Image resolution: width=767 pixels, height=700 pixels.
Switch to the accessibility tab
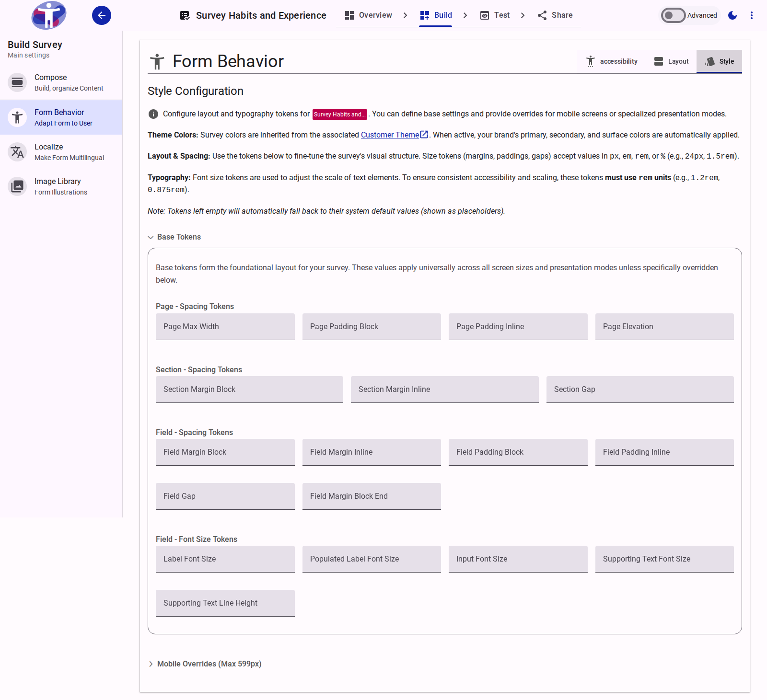(612, 61)
